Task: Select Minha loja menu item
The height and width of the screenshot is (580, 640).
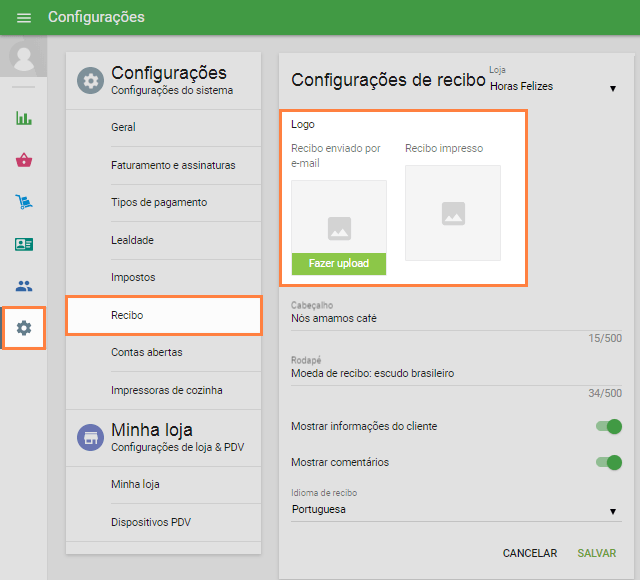Action: click(186, 484)
